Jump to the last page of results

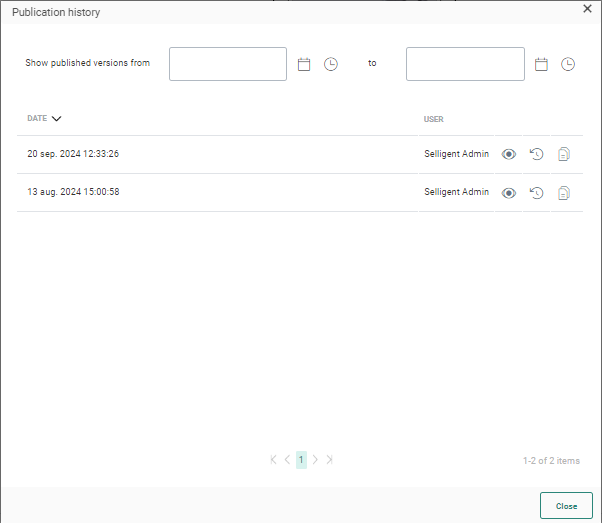point(329,460)
